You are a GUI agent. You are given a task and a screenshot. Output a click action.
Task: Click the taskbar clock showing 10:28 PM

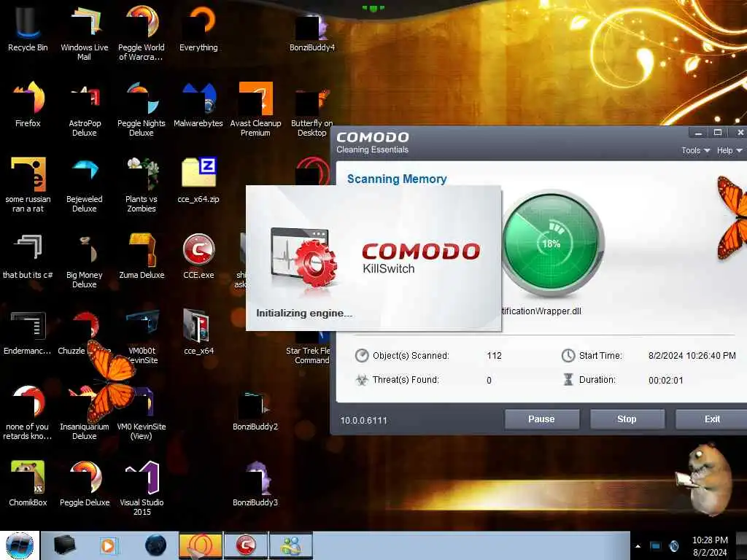click(x=710, y=546)
